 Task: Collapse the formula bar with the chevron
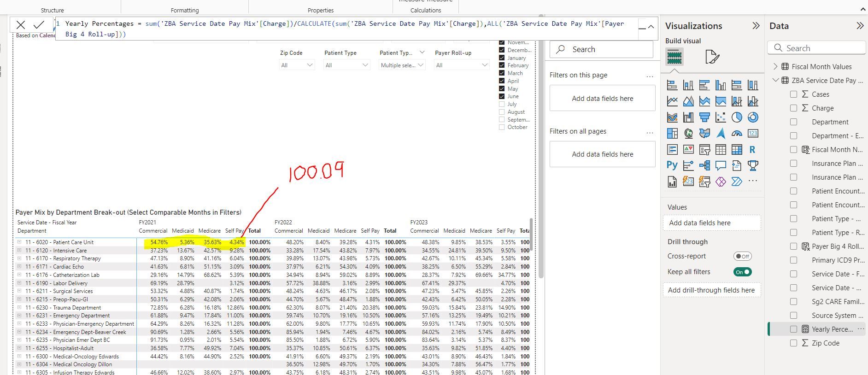[x=651, y=27]
